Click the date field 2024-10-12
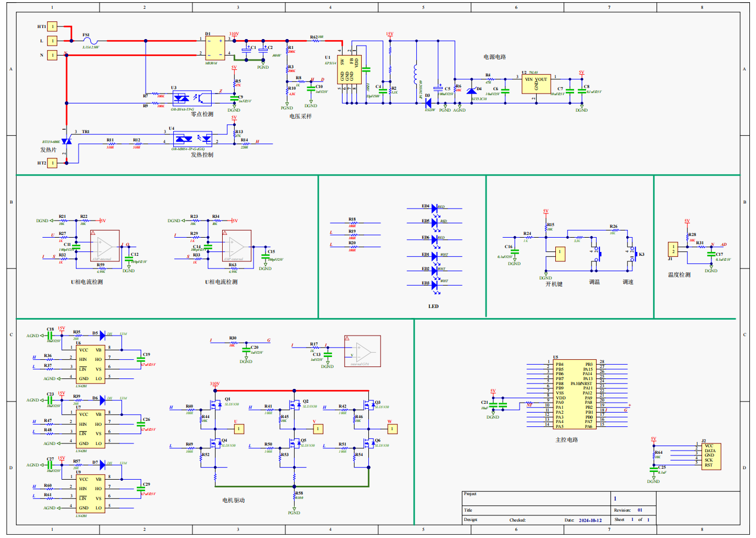The width and height of the screenshot is (756, 538). 590,520
